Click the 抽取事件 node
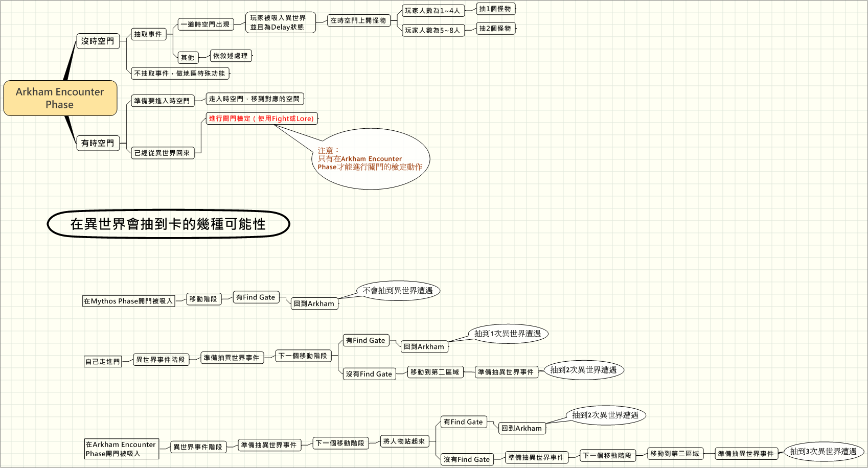The height and width of the screenshot is (468, 868). pos(148,34)
